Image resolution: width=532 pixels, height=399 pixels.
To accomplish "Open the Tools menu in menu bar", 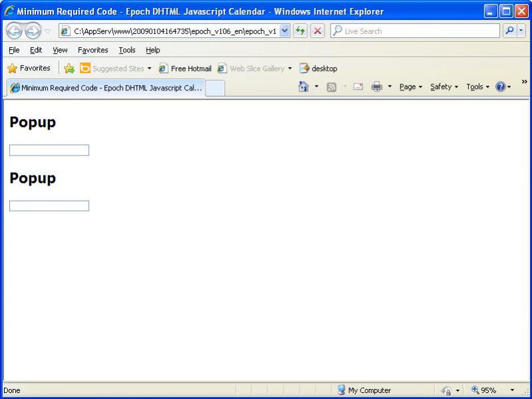I will pos(127,51).
